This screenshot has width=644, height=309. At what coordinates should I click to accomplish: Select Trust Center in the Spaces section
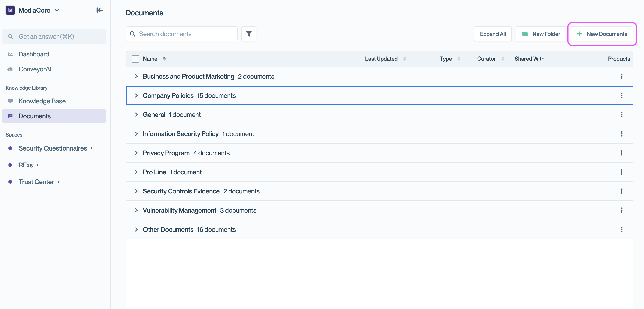click(36, 182)
